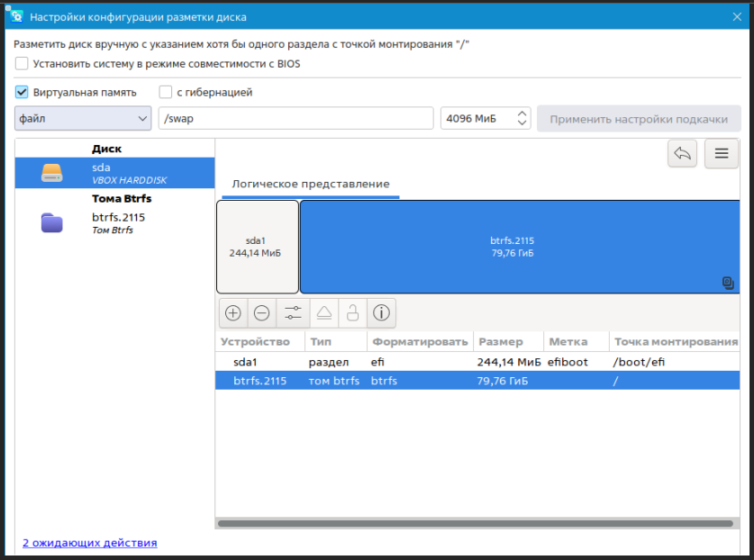Click the /swap path input field

pyautogui.click(x=295, y=119)
